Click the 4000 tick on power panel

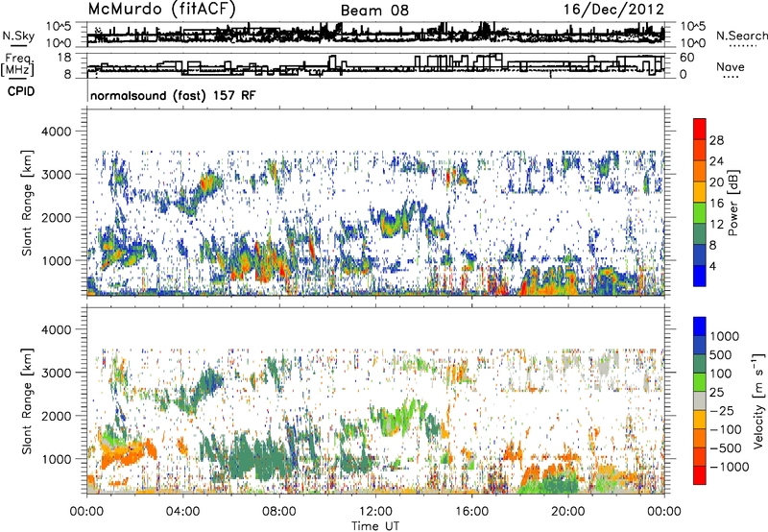57,132
